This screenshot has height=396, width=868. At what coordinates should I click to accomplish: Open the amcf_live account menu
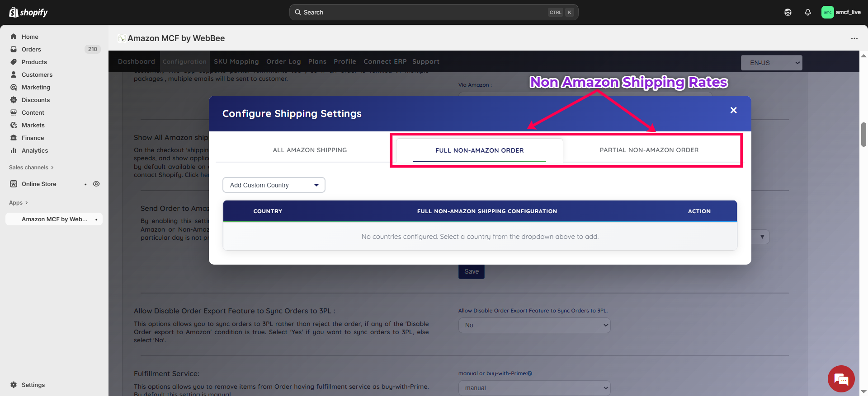(x=841, y=12)
